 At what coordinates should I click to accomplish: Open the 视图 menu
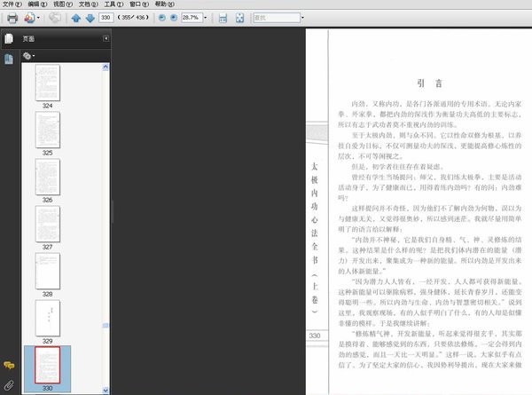coord(63,4)
